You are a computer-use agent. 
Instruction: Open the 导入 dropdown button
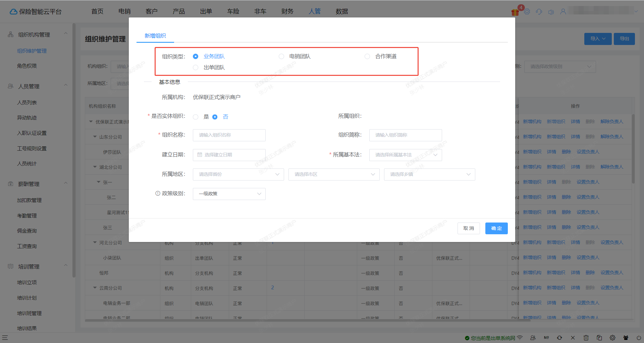(x=598, y=39)
